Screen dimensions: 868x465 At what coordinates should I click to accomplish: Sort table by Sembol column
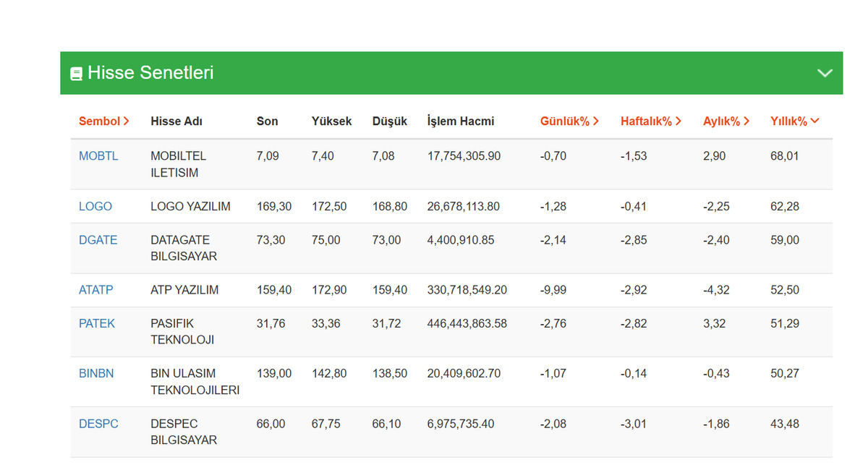104,121
